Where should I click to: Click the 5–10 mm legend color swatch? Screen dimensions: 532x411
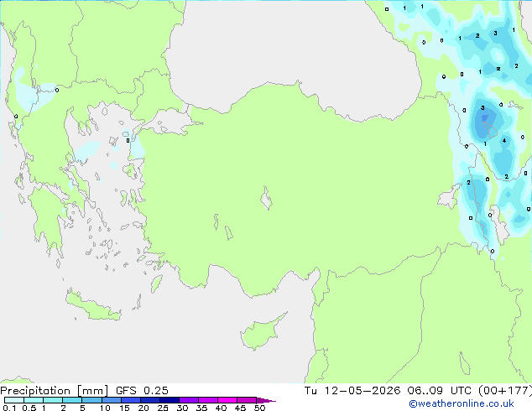pyautogui.click(x=92, y=400)
